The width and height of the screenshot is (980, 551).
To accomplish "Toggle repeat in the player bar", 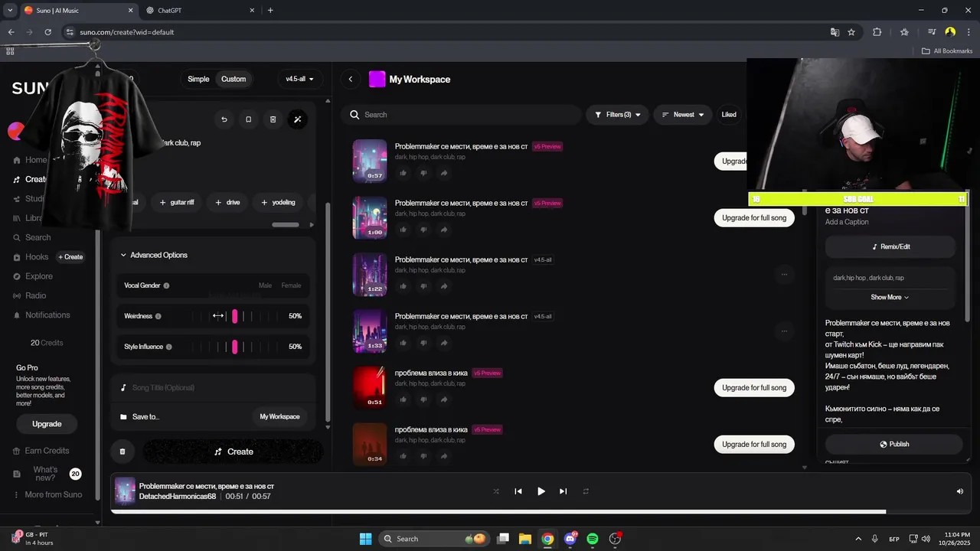I will point(586,491).
